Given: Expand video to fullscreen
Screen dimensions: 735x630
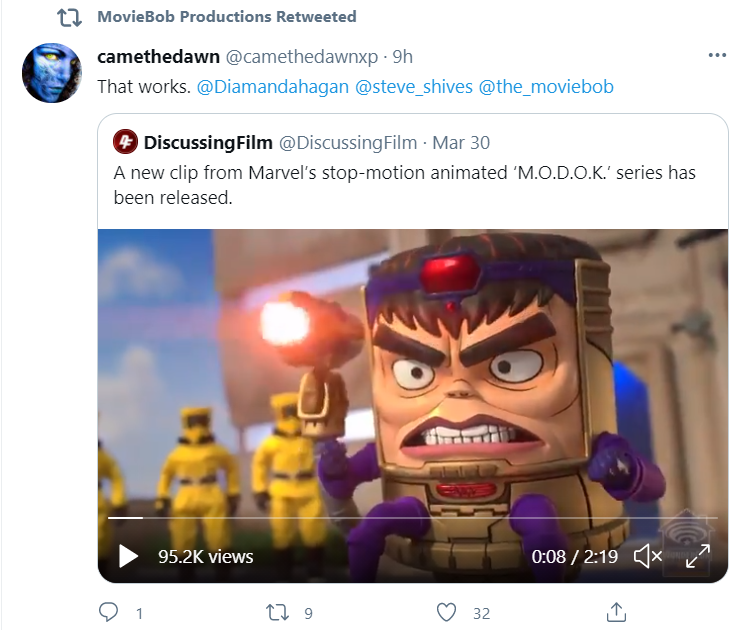Looking at the screenshot, I should pyautogui.click(x=698, y=556).
